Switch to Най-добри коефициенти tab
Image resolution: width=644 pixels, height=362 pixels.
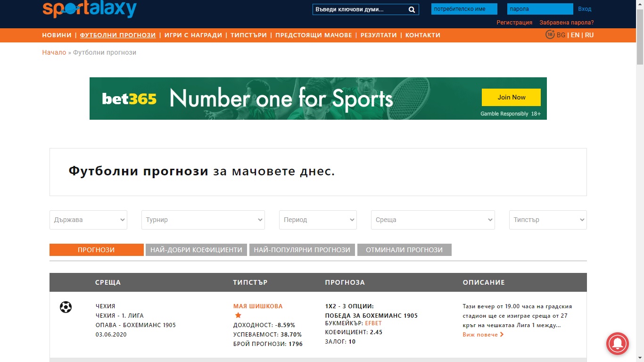pos(196,250)
